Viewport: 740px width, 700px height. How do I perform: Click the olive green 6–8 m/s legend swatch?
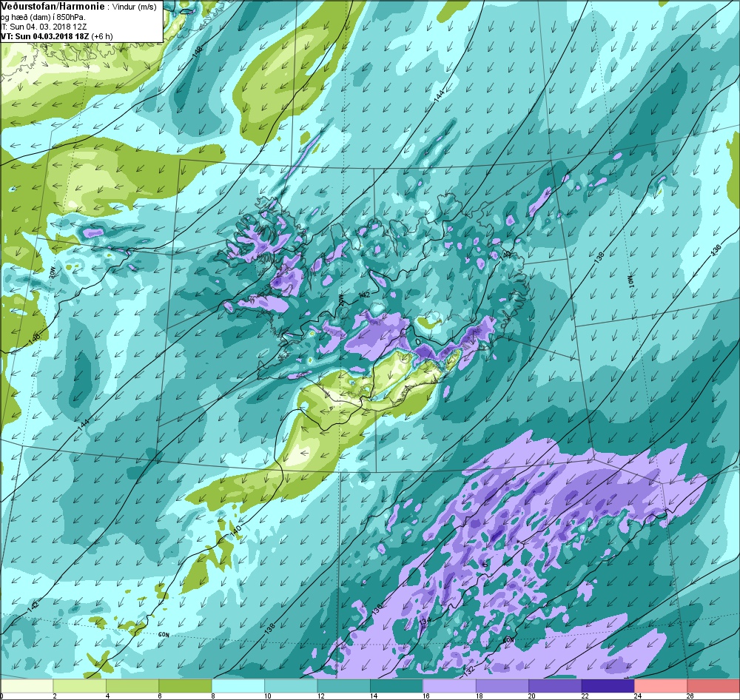(x=185, y=685)
